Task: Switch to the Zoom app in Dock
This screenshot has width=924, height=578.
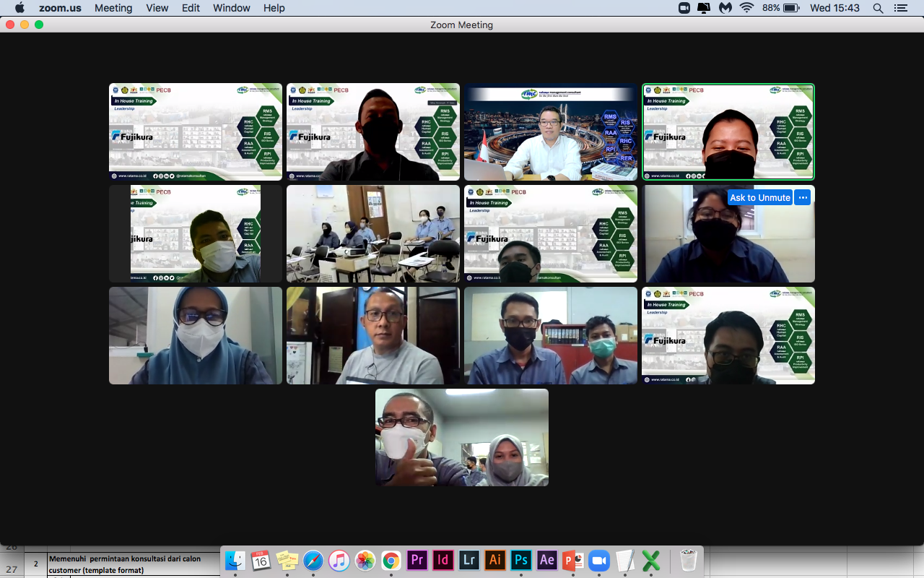Action: click(x=598, y=561)
